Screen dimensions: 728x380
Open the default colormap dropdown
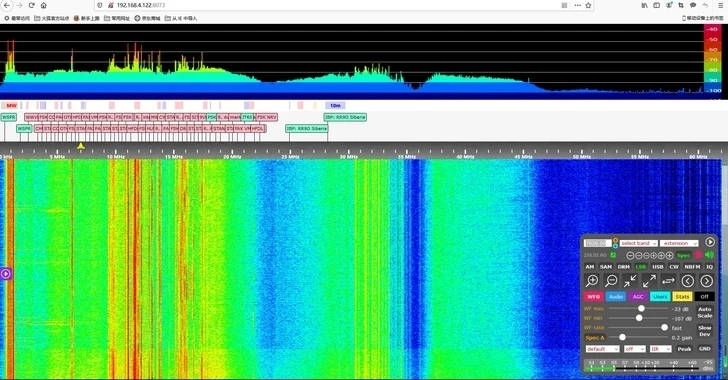(602, 349)
